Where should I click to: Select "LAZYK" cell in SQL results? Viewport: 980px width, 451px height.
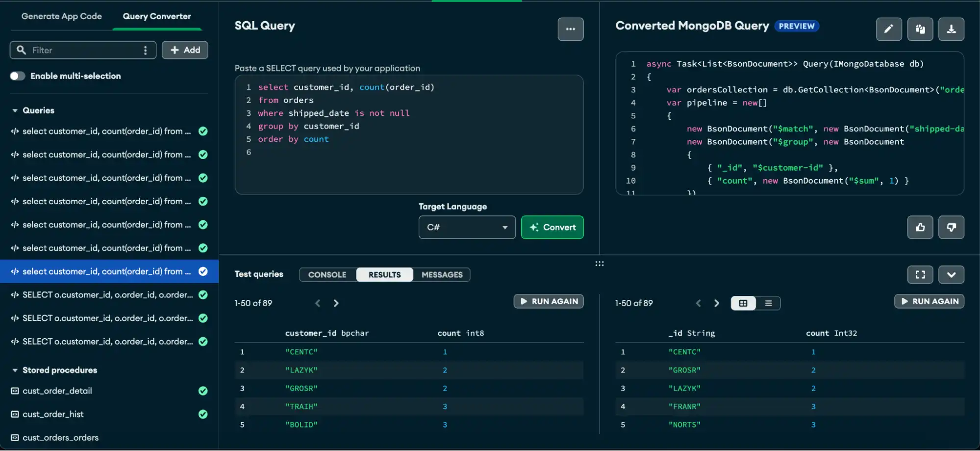point(302,370)
